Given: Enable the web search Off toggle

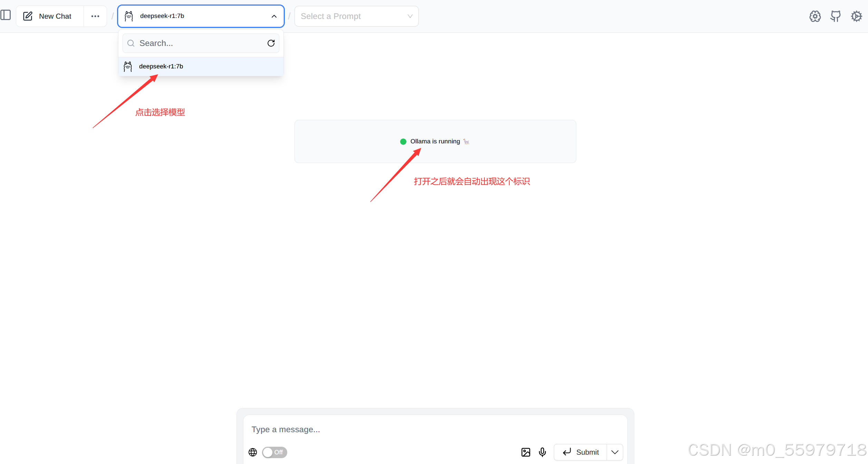Looking at the screenshot, I should pos(274,452).
